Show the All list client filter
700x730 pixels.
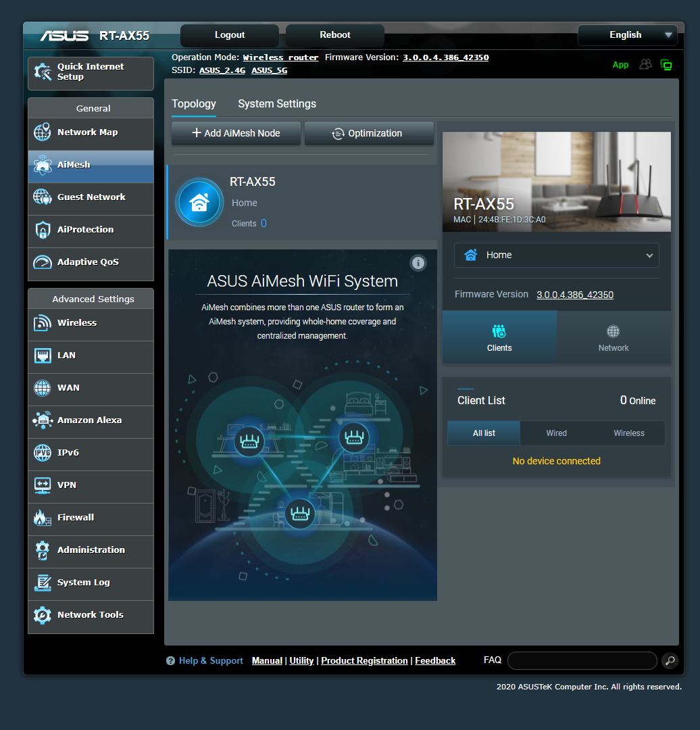(x=484, y=433)
